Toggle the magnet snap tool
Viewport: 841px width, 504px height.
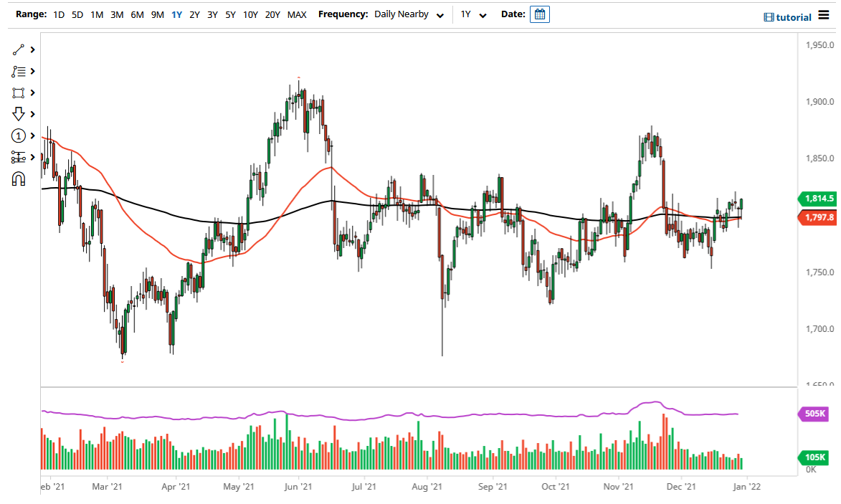click(x=18, y=179)
